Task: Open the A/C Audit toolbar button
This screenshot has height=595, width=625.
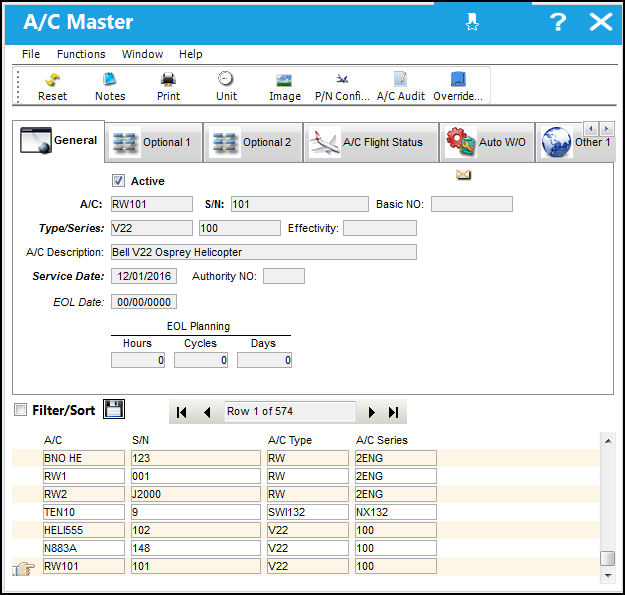Action: (401, 86)
